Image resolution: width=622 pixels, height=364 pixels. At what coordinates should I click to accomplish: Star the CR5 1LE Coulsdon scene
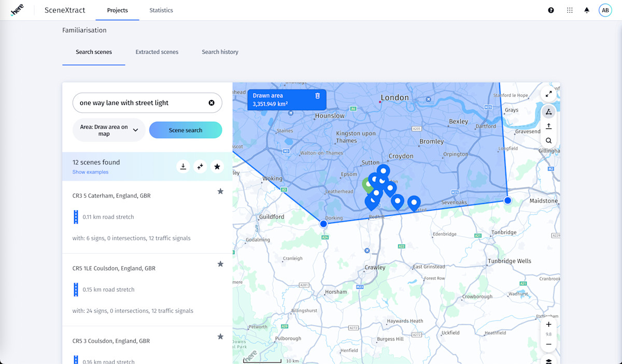coord(220,264)
